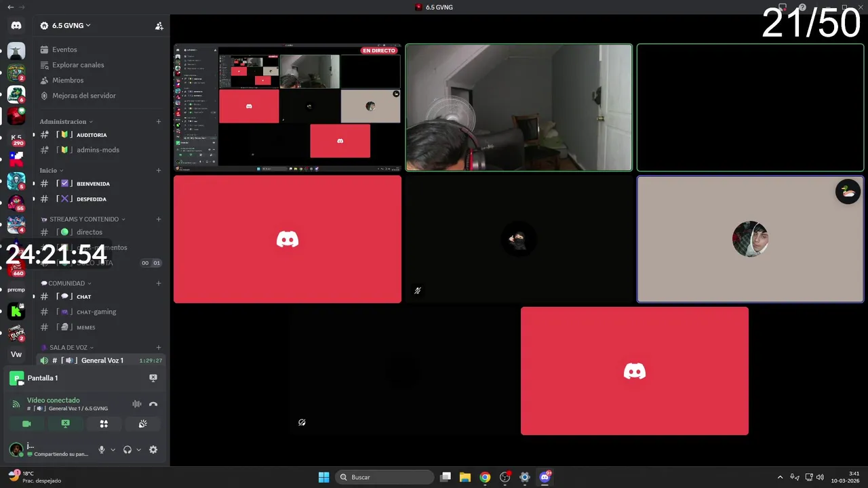Screen dimensions: 868x488
Task: Select the red participant tile on middle row
Action: pyautogui.click(x=288, y=239)
